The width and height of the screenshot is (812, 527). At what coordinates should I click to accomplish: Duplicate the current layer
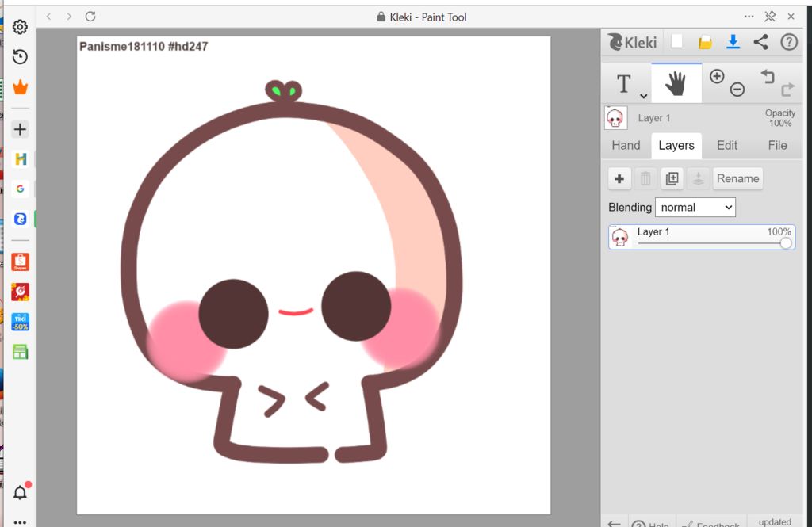coord(672,178)
